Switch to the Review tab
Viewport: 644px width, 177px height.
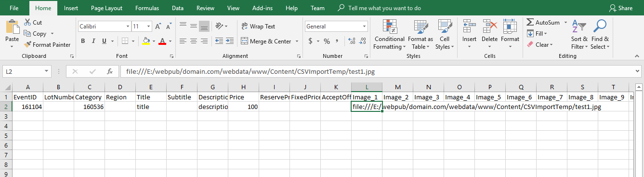(206, 8)
